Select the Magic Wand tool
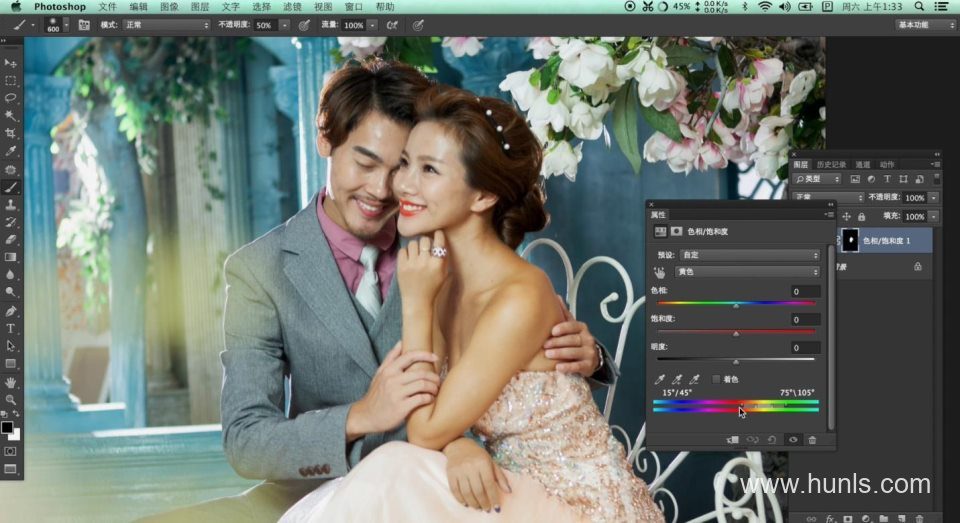 10,116
